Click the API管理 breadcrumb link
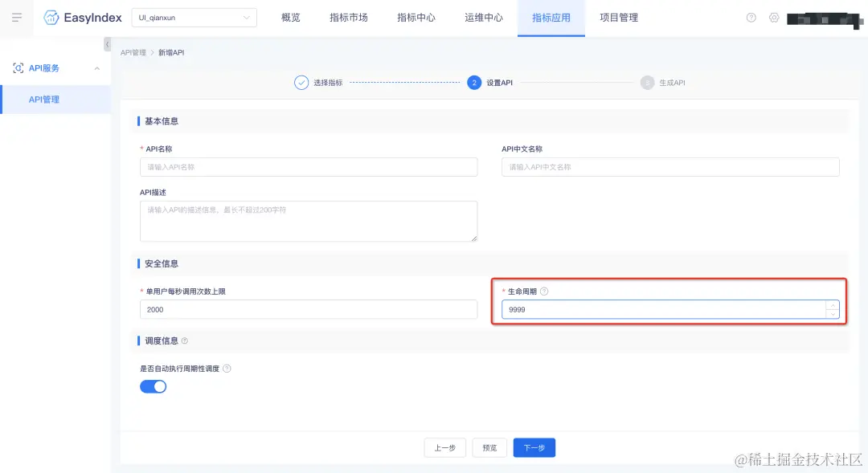Image resolution: width=868 pixels, height=473 pixels. (133, 52)
